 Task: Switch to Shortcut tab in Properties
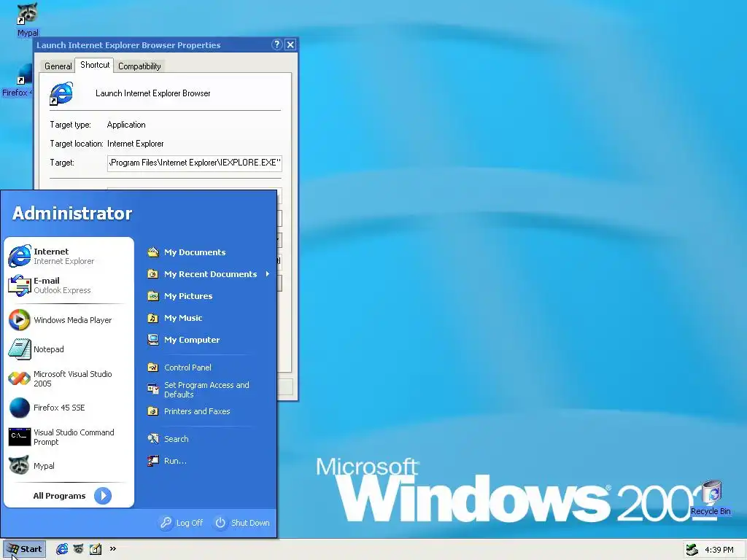95,65
